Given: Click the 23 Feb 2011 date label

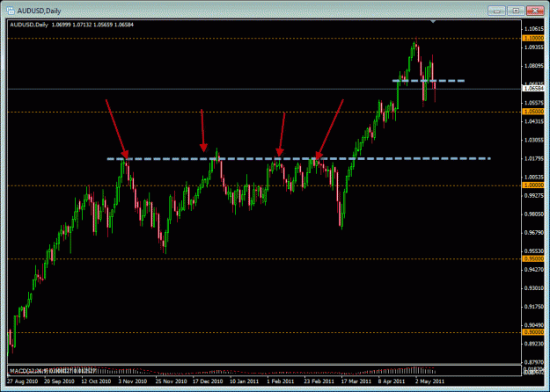Looking at the screenshot, I should 319,381.
